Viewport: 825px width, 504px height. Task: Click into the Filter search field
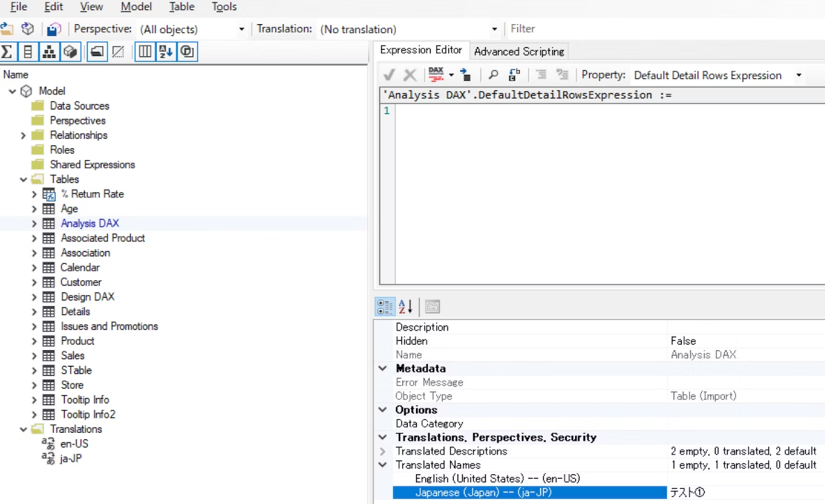pyautogui.click(x=666, y=29)
